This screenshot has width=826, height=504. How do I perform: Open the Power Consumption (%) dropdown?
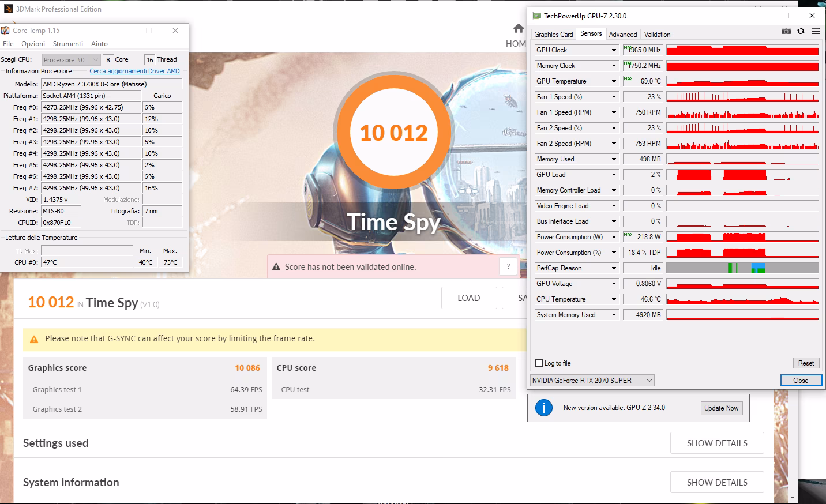point(614,253)
